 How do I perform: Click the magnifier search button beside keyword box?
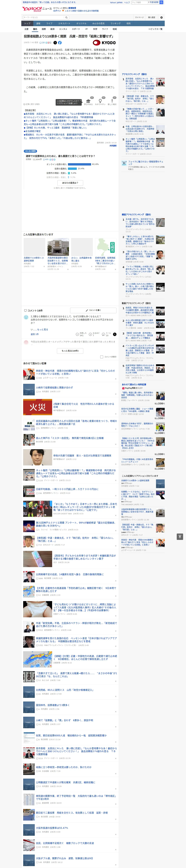click(x=66, y=18)
